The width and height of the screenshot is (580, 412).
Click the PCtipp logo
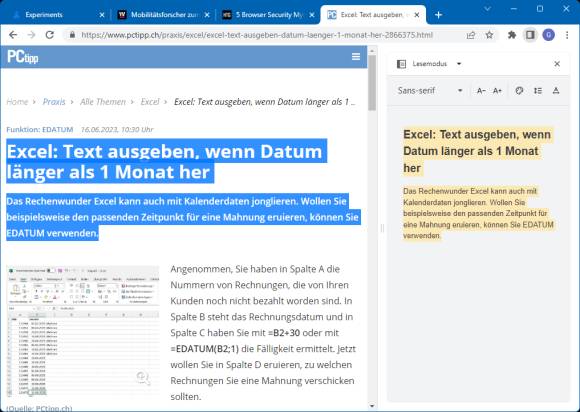(x=23, y=57)
